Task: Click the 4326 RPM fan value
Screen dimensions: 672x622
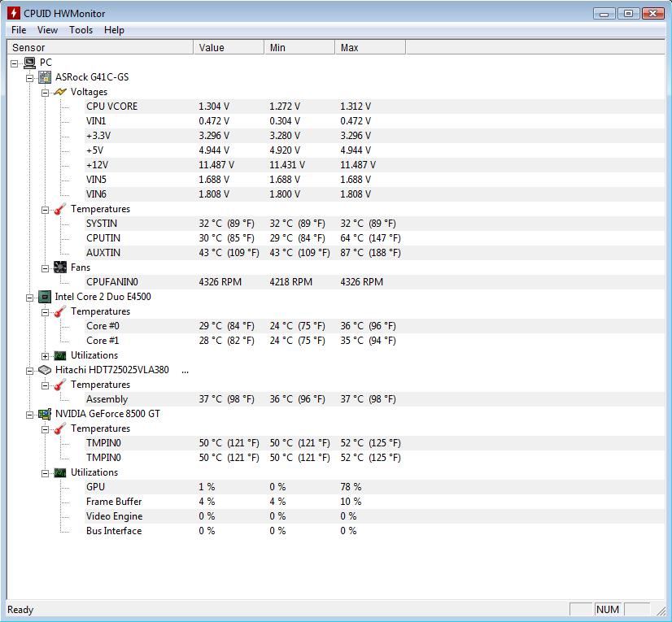Action: coord(220,282)
